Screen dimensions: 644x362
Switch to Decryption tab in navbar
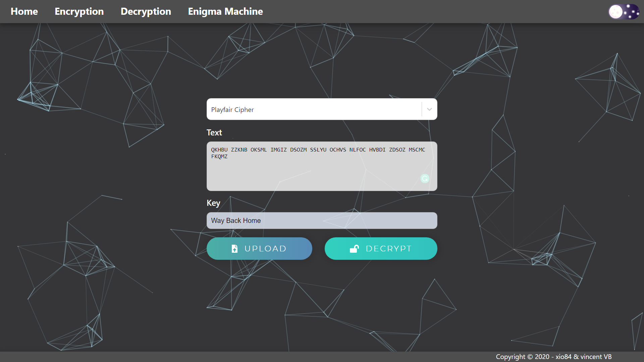(146, 11)
